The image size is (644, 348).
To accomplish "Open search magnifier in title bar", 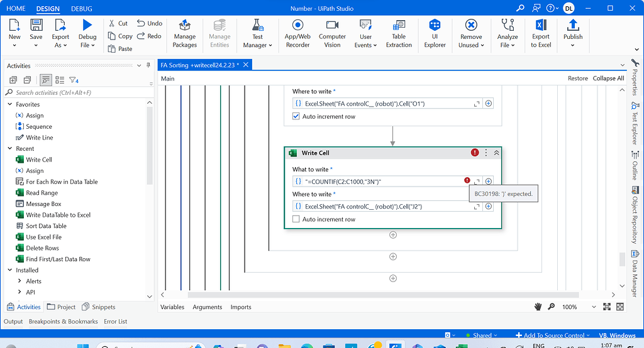I will click(x=520, y=8).
